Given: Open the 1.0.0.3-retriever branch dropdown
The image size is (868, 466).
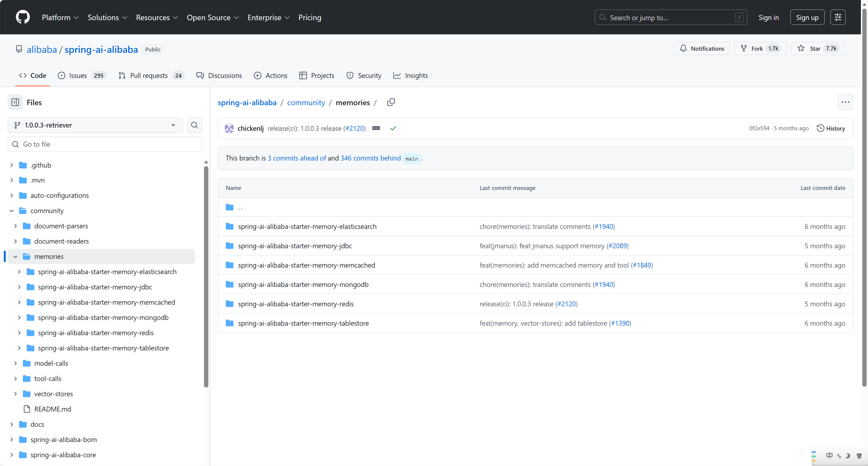Looking at the screenshot, I should pos(95,125).
